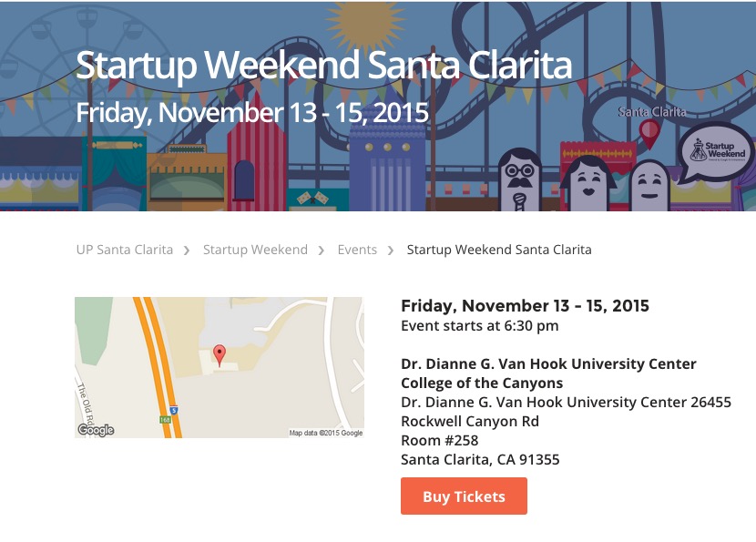The width and height of the screenshot is (756, 542).
Task: Click the bold College of the Canyons text
Action: pos(482,383)
